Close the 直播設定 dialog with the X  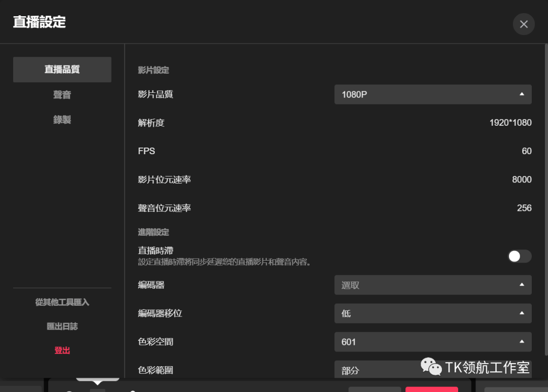point(524,24)
